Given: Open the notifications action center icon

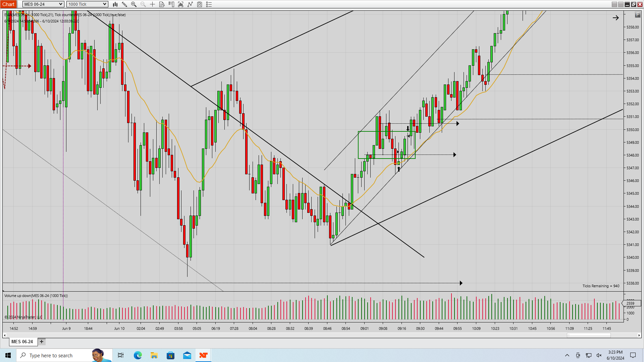Looking at the screenshot, I should tap(633, 355).
